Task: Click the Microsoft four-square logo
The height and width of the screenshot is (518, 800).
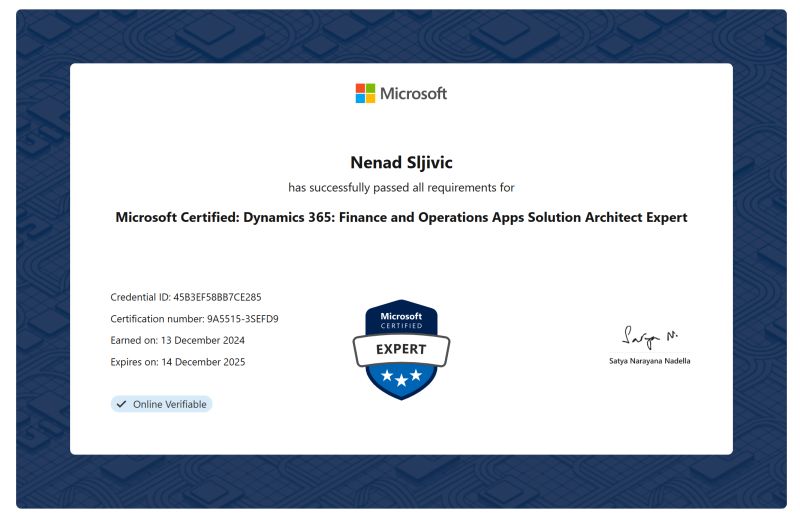Action: pyautogui.click(x=365, y=93)
